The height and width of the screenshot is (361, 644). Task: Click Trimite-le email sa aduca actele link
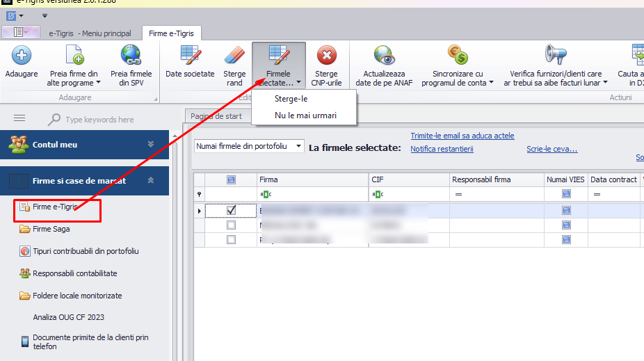pyautogui.click(x=462, y=136)
